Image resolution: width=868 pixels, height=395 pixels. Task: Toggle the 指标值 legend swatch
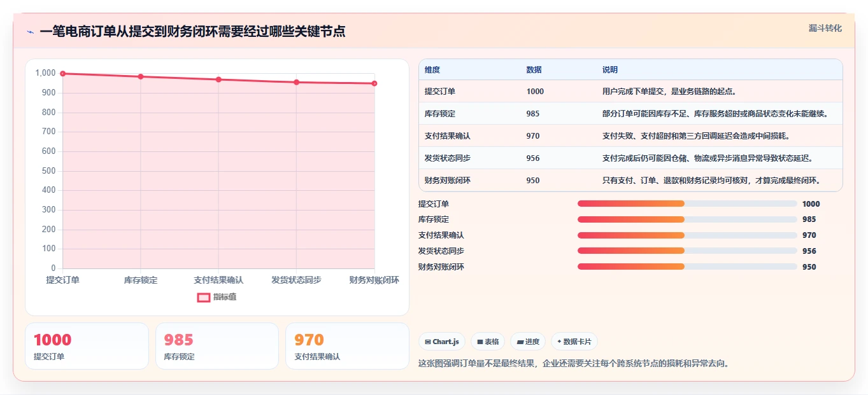coord(204,297)
